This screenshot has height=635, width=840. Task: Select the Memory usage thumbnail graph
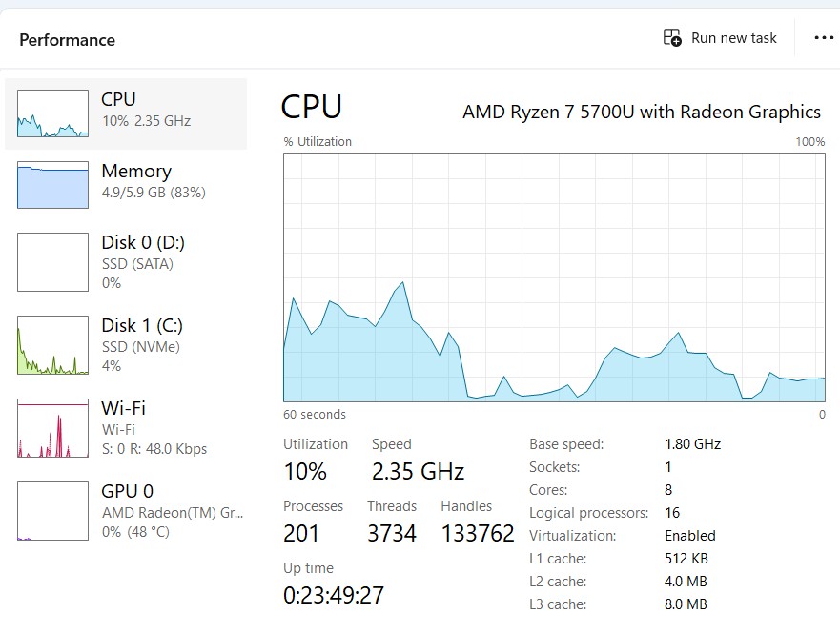click(52, 185)
